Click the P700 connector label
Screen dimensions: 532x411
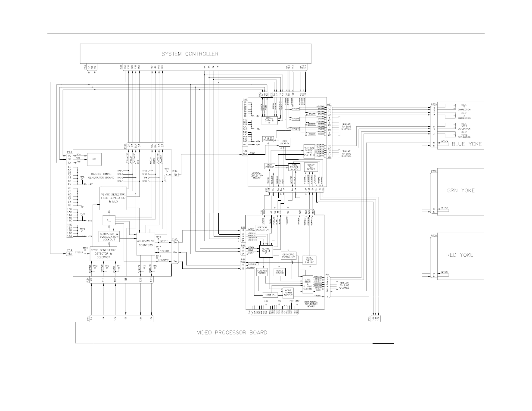coord(434,236)
